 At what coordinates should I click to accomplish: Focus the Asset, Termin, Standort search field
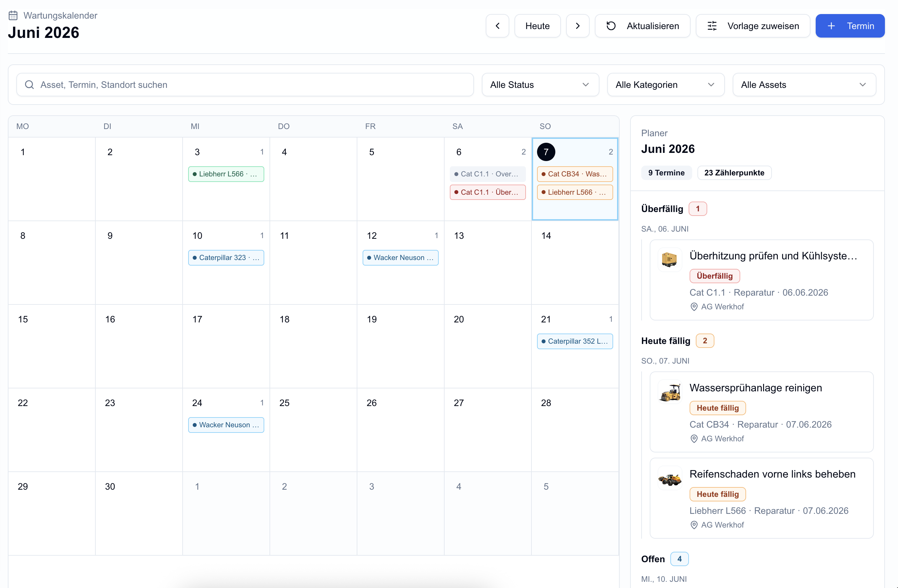pyautogui.click(x=245, y=85)
